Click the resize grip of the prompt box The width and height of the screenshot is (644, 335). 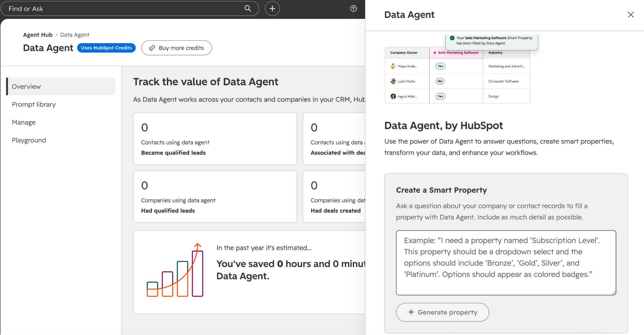point(613,292)
